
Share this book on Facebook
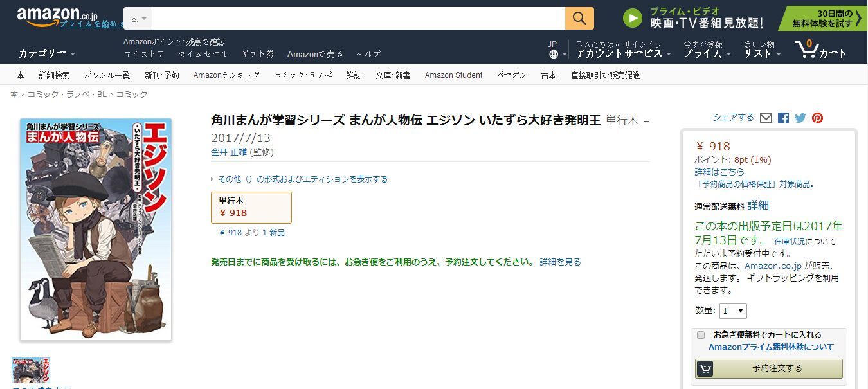[783, 118]
